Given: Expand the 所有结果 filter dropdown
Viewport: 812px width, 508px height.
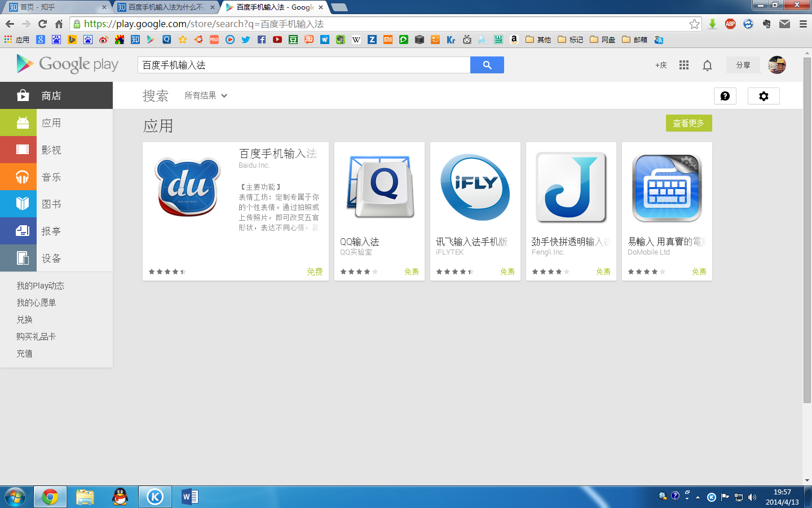Looking at the screenshot, I should (x=206, y=95).
